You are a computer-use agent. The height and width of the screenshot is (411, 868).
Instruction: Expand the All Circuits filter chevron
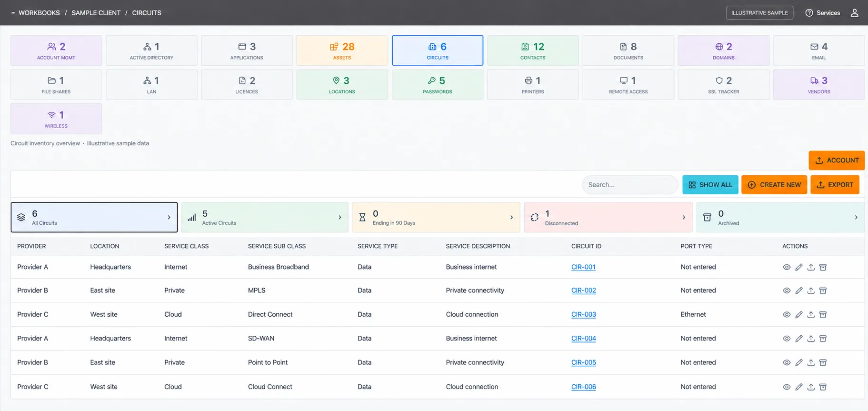point(169,218)
